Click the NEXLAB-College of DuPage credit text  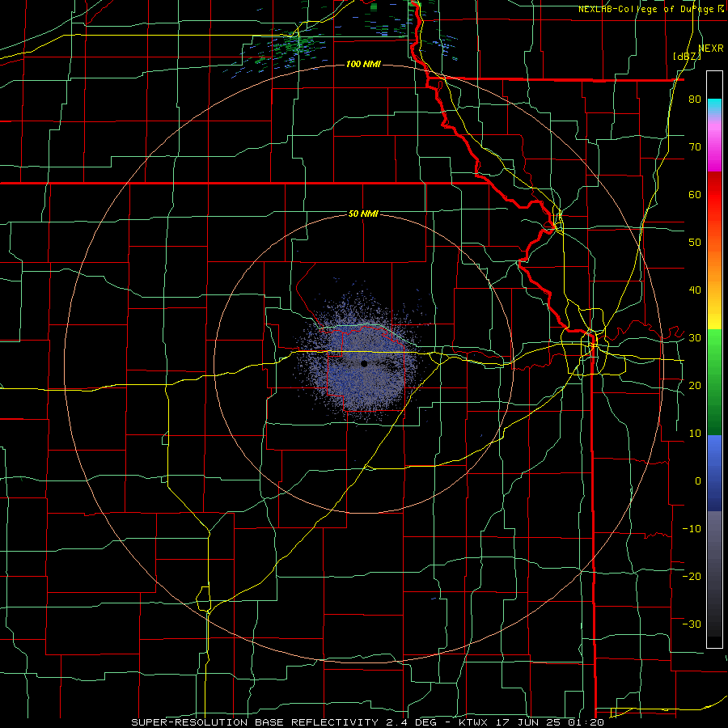[645, 9]
